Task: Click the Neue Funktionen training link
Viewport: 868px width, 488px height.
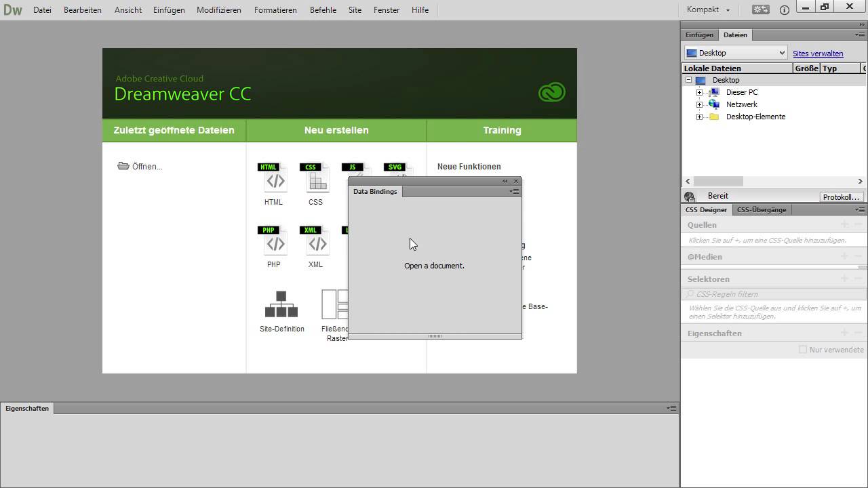Action: pyautogui.click(x=469, y=167)
